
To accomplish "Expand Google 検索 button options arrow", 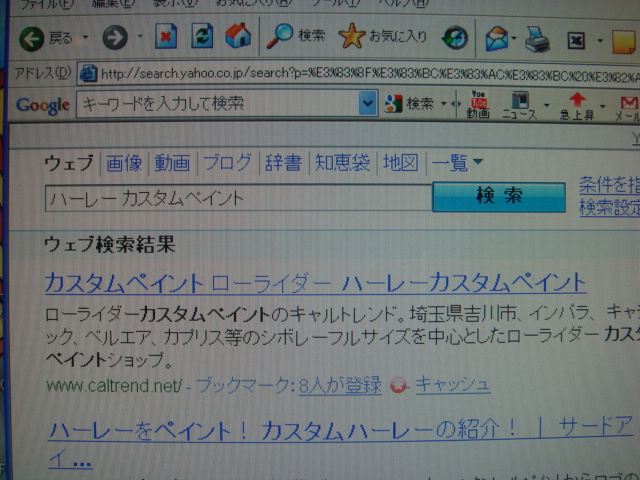I will (444, 104).
